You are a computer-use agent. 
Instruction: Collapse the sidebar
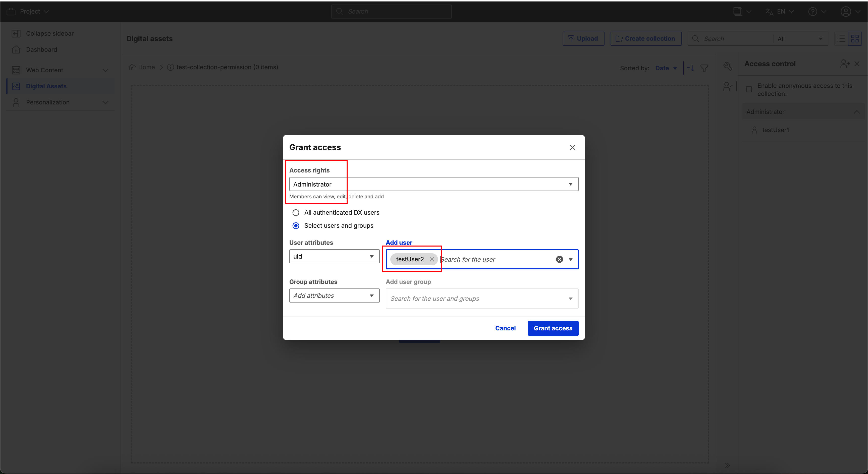point(49,33)
